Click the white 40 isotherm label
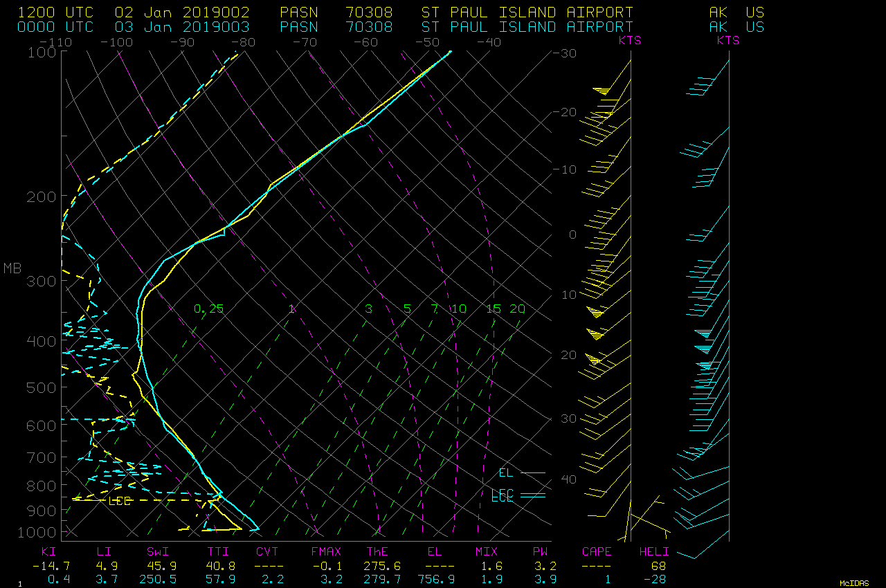 (x=568, y=479)
